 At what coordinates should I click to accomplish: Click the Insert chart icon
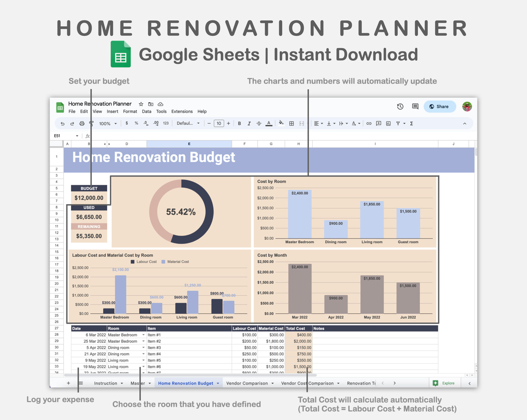pos(388,123)
